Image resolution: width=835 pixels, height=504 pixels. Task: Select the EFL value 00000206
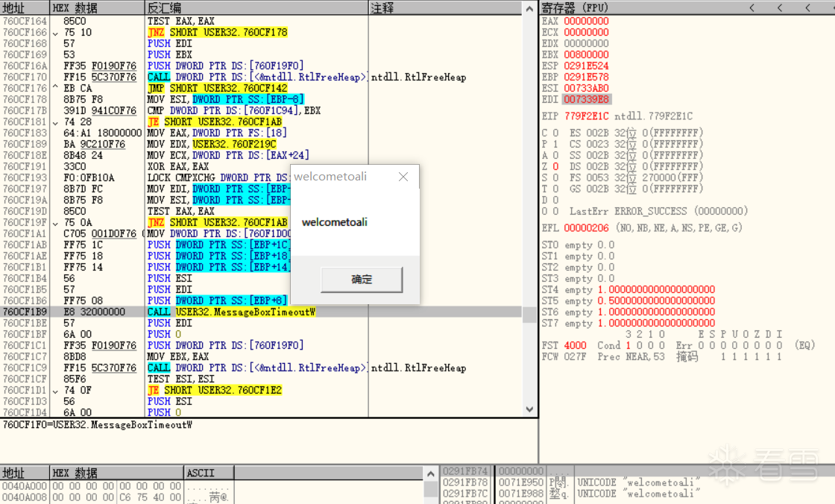click(586, 228)
